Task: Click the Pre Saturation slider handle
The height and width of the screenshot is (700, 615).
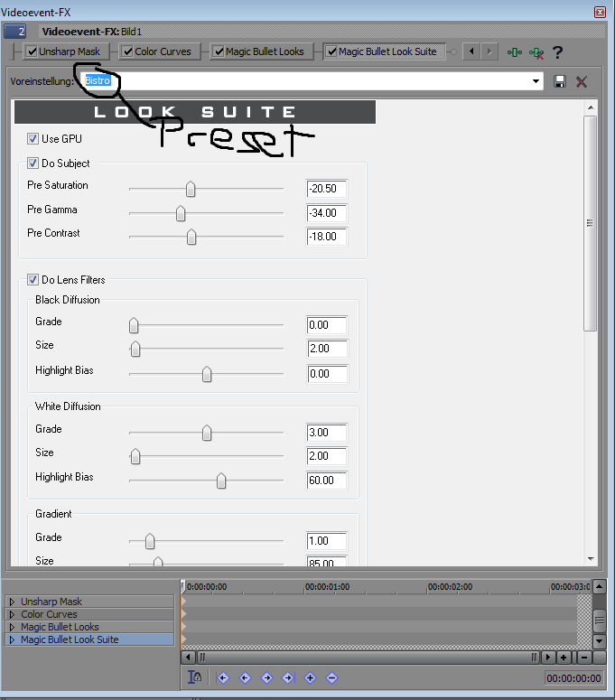Action: tap(191, 189)
